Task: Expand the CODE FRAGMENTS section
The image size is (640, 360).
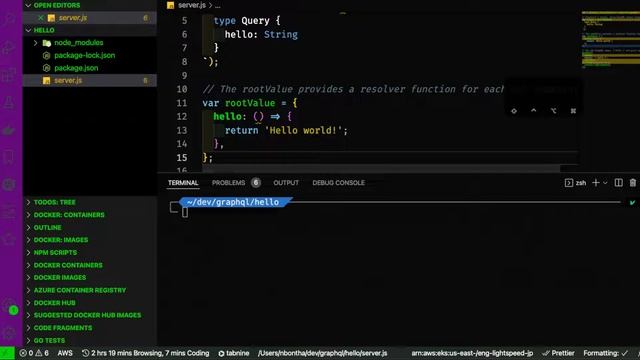Action: click(28, 328)
